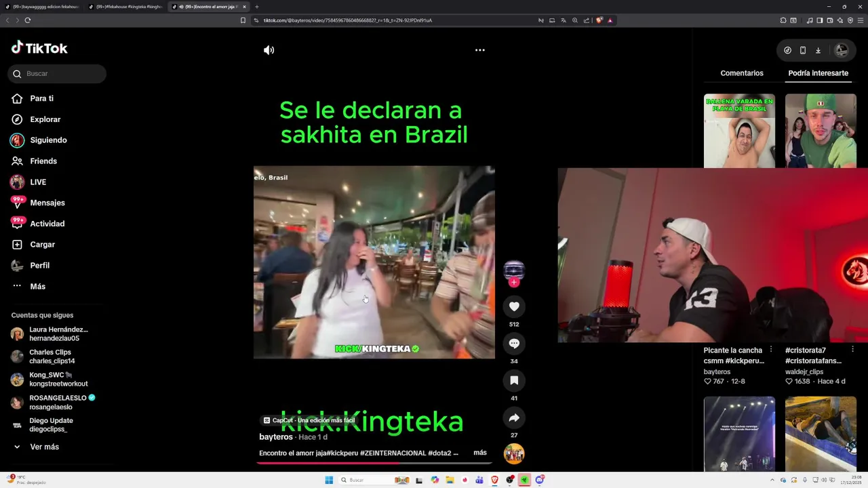This screenshot has width=868, height=488.
Task: Open the green-cap man recommended video thumbnail
Action: 821,131
